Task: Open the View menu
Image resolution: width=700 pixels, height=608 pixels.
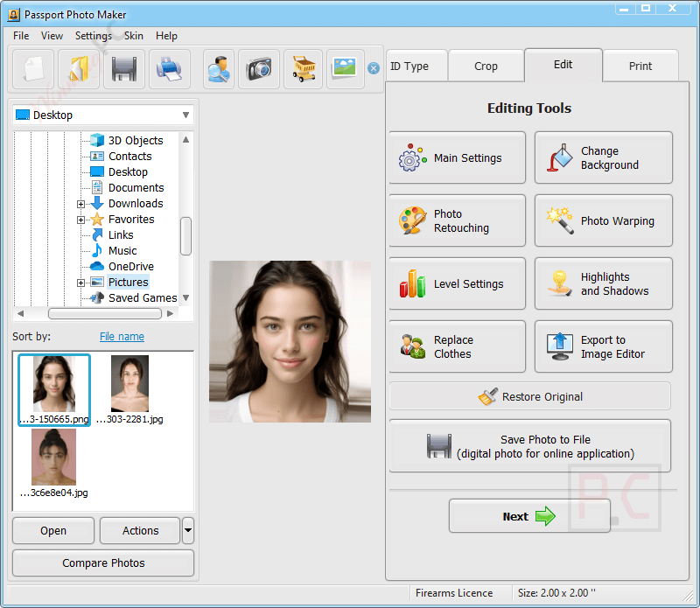Action: [x=52, y=36]
